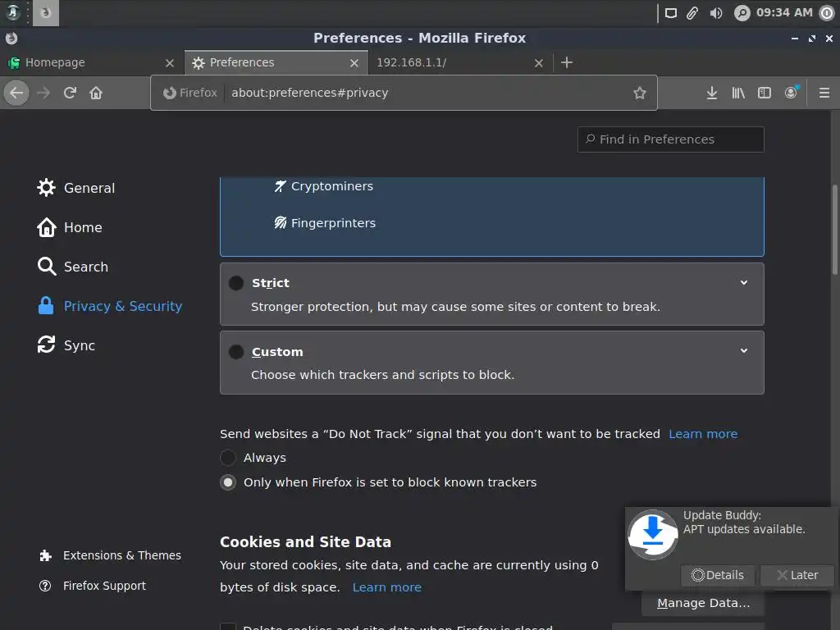This screenshot has height=630, width=840.
Task: Open the Firefox account icon
Action: pos(791,93)
